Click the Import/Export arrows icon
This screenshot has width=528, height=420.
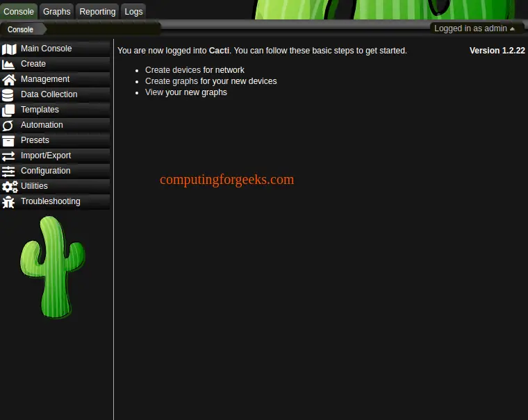(8, 156)
